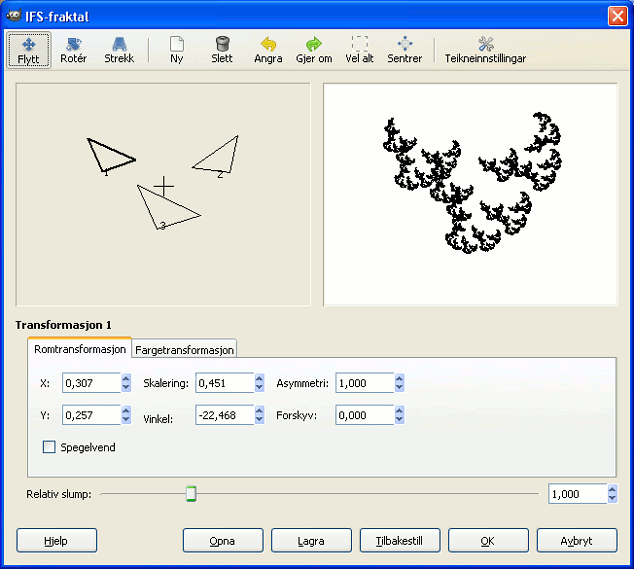Click the Relativ slump slider handle
Image resolution: width=634 pixels, height=569 pixels.
coord(191,493)
